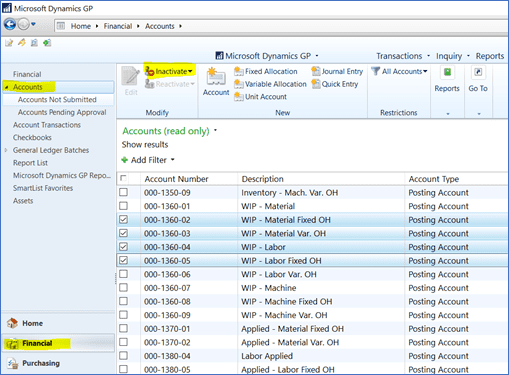This screenshot has height=375, width=509.
Task: Check the box for WIP - Machine 000-1360-07
Action: coord(123,288)
